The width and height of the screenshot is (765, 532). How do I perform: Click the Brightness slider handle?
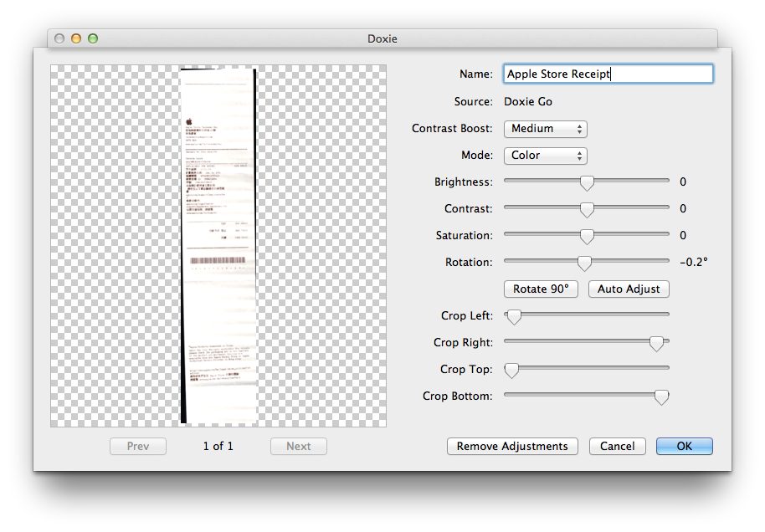click(x=587, y=182)
